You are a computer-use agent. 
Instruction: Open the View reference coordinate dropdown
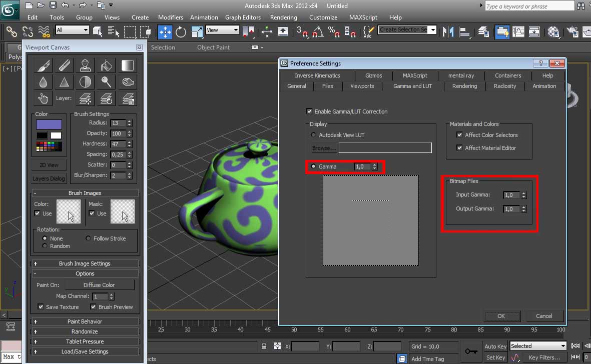point(222,29)
